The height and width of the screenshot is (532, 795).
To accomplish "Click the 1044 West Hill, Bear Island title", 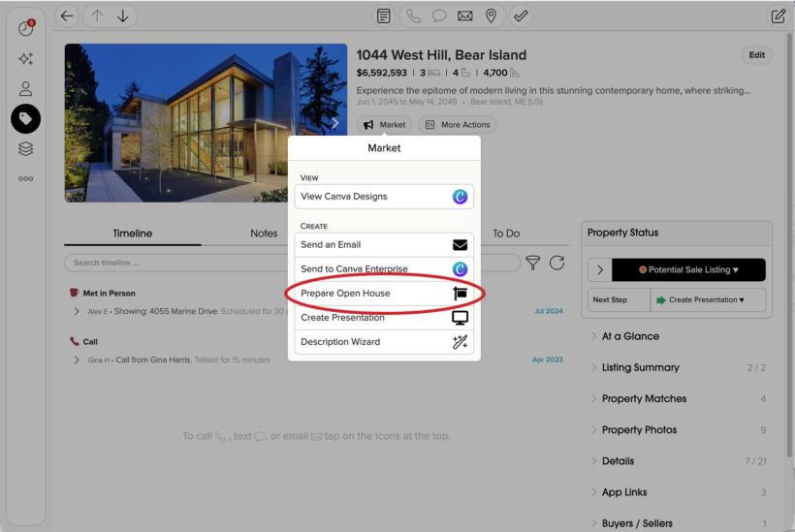I will click(x=441, y=55).
